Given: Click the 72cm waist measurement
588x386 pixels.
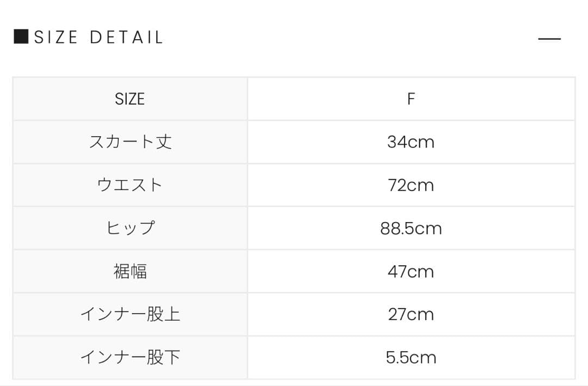Looking at the screenshot, I should tap(412, 185).
